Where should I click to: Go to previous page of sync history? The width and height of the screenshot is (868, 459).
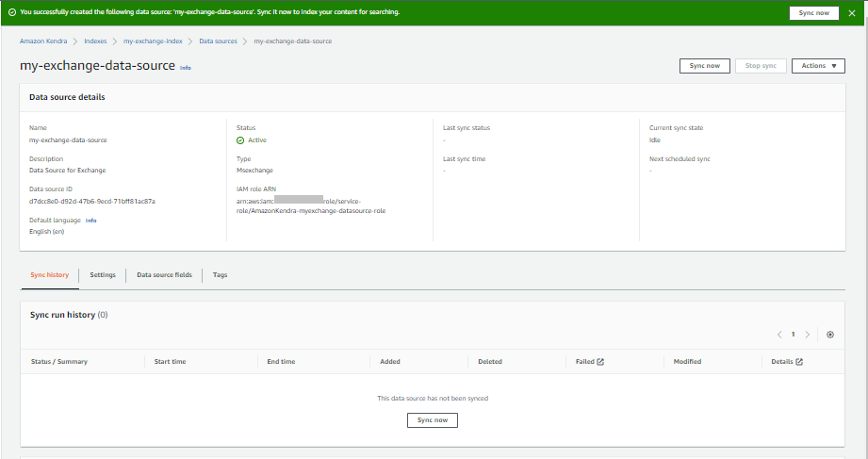779,335
